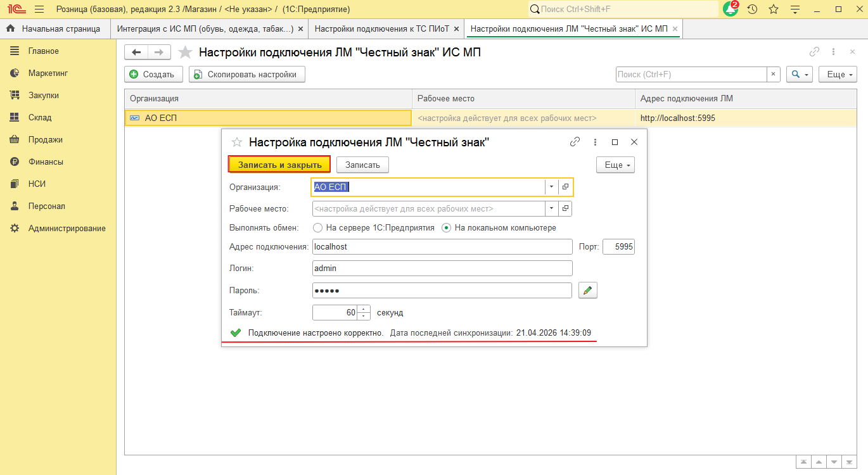Get link icon in the dialog header
Viewport: 868px width, 475px height.
[x=575, y=142]
